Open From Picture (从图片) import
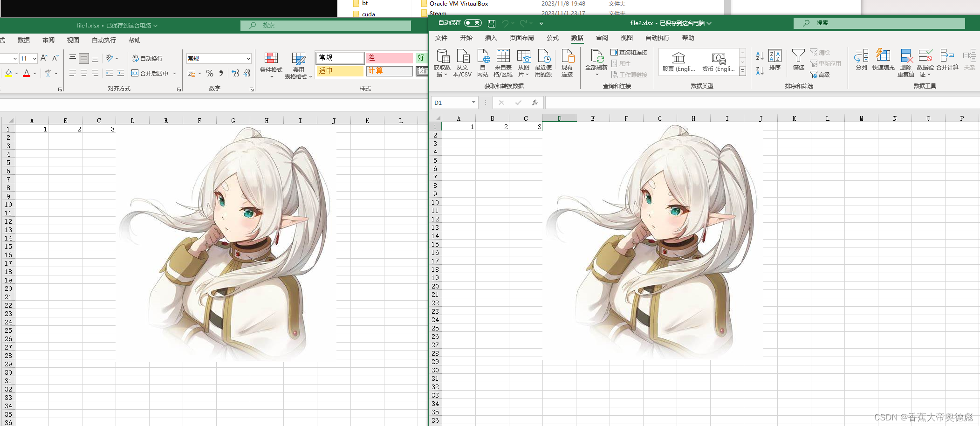Image resolution: width=980 pixels, height=426 pixels. pyautogui.click(x=524, y=63)
